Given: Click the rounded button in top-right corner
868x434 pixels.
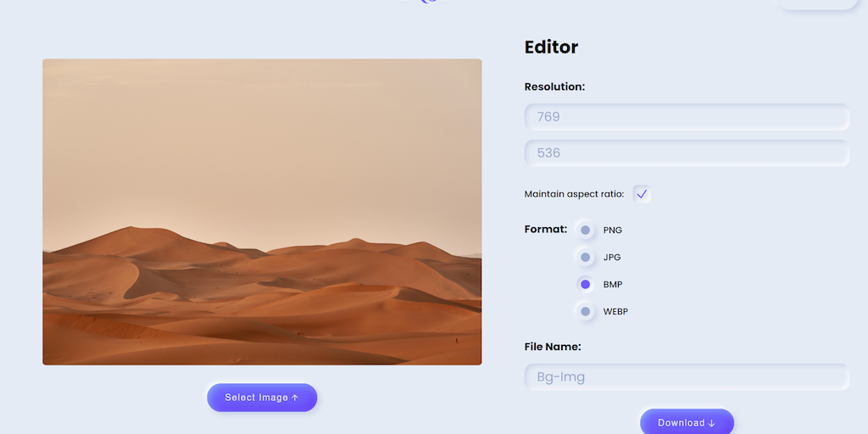Looking at the screenshot, I should click(817, 3).
